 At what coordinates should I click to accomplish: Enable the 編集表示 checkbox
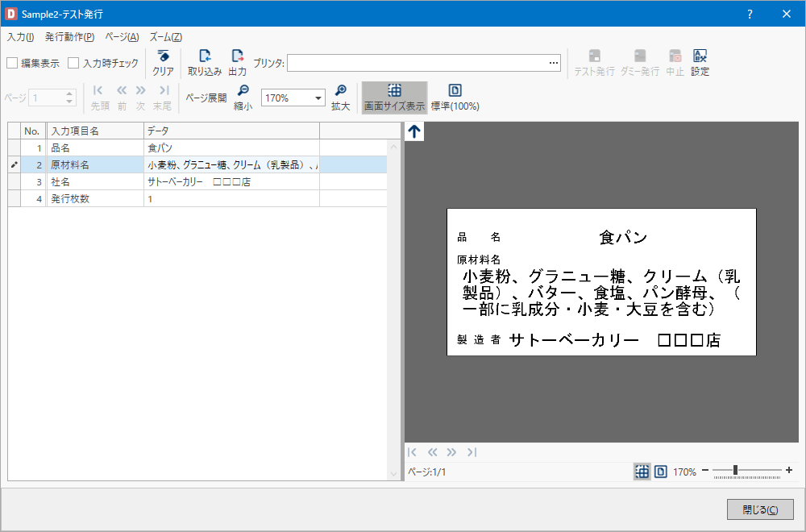pos(12,63)
